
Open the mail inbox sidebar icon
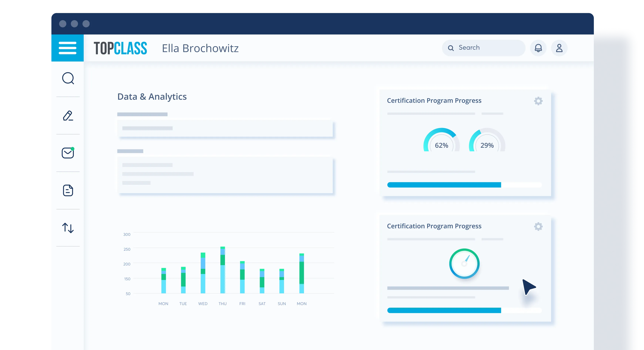[x=68, y=153]
